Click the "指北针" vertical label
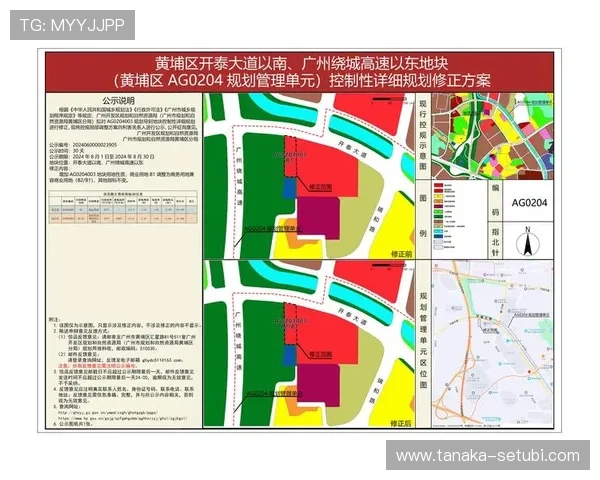The width and height of the screenshot is (600, 480). coord(495,242)
